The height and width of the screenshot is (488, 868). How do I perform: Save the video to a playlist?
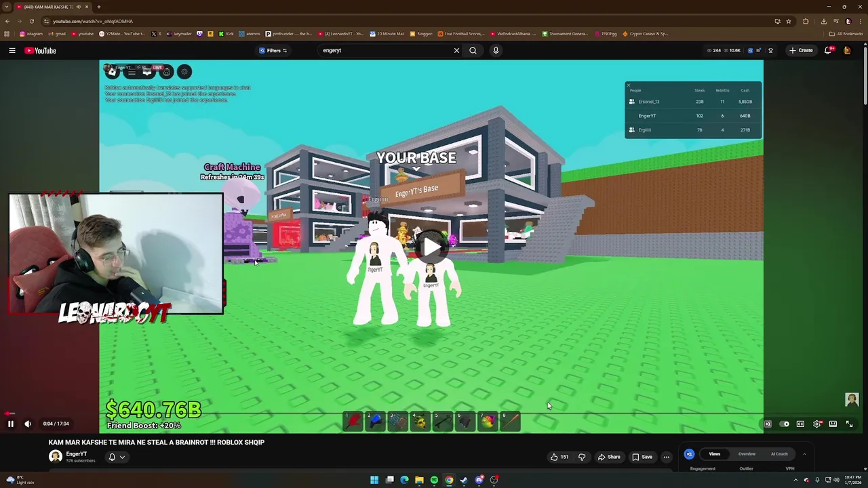tap(642, 457)
